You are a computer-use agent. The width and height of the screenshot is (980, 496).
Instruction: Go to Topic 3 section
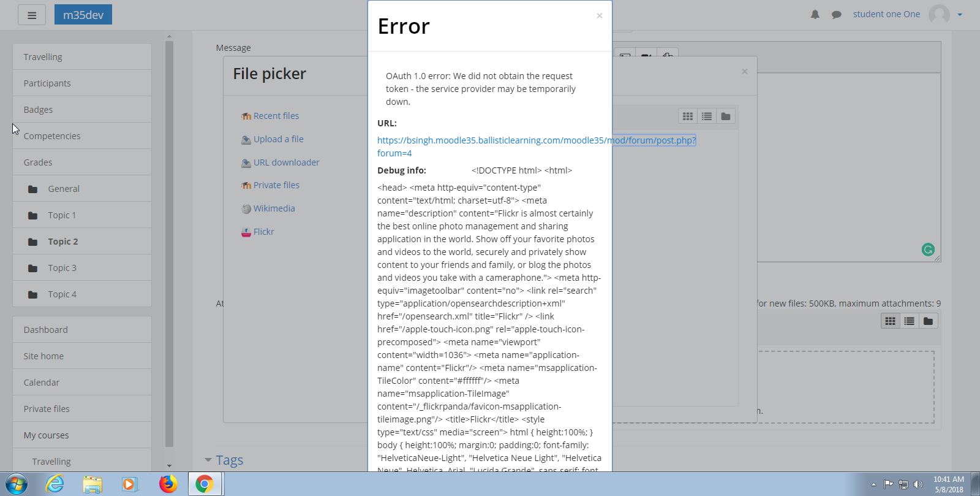pyautogui.click(x=82, y=268)
